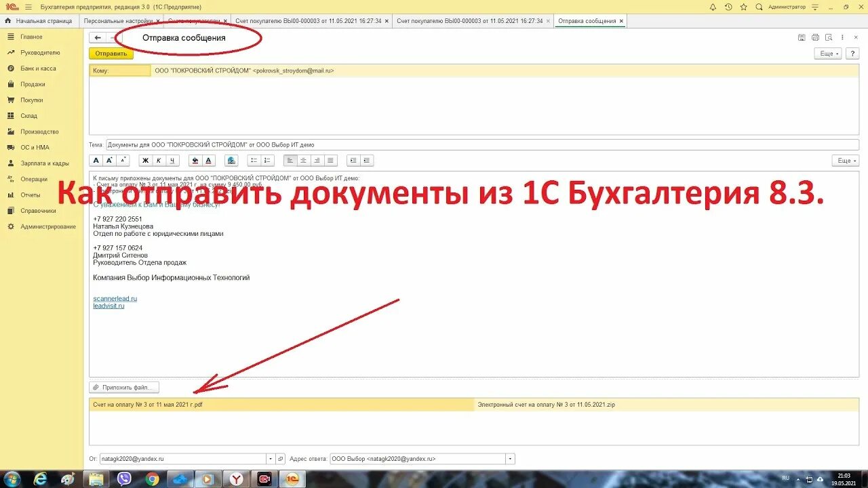Increase paragraph indent
The width and height of the screenshot is (868, 488).
click(353, 161)
